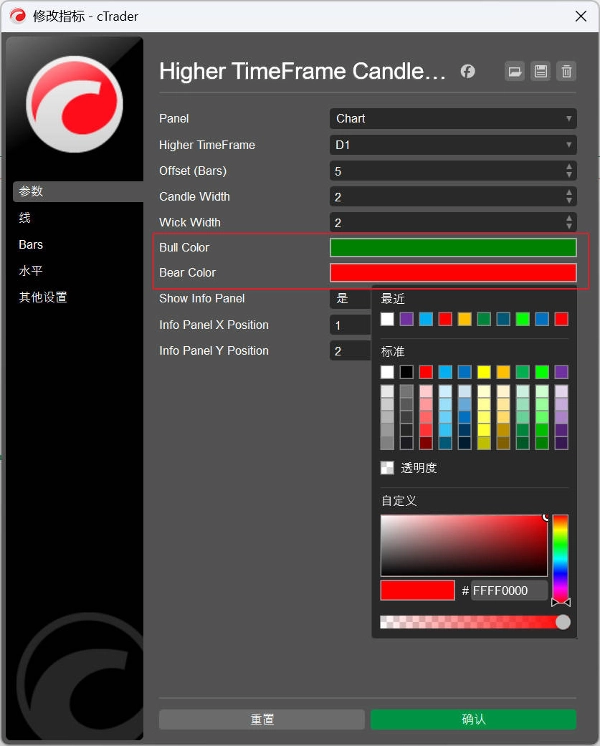The height and width of the screenshot is (746, 600).
Task: Click the save preset floppy icon
Action: pos(541,71)
